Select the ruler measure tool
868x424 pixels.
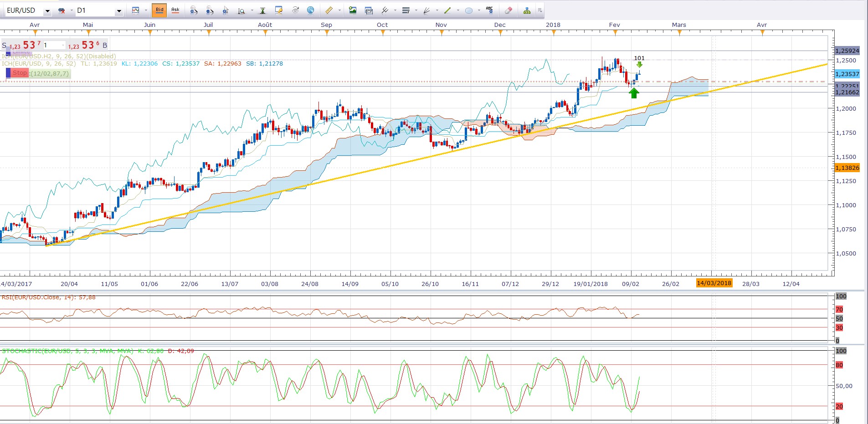click(x=329, y=10)
